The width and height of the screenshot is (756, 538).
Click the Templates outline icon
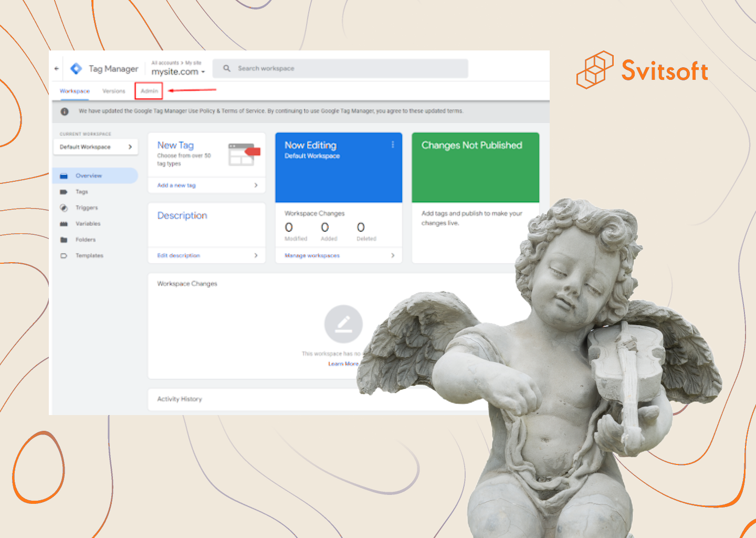pos(64,256)
